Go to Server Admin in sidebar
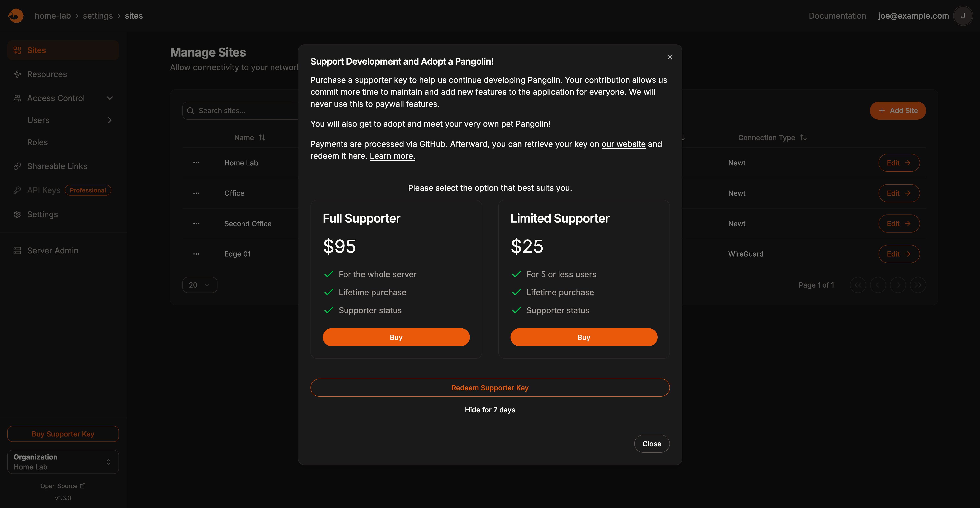Image resolution: width=980 pixels, height=508 pixels. click(x=53, y=251)
